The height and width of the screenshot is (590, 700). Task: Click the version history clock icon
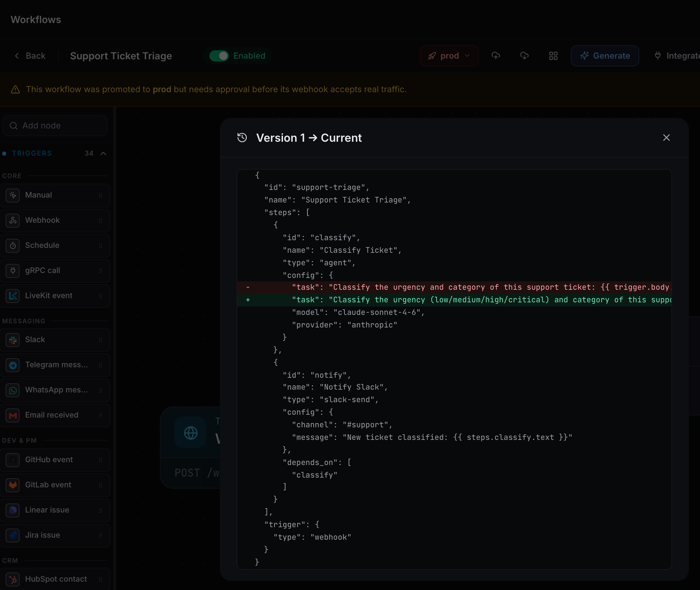(242, 138)
